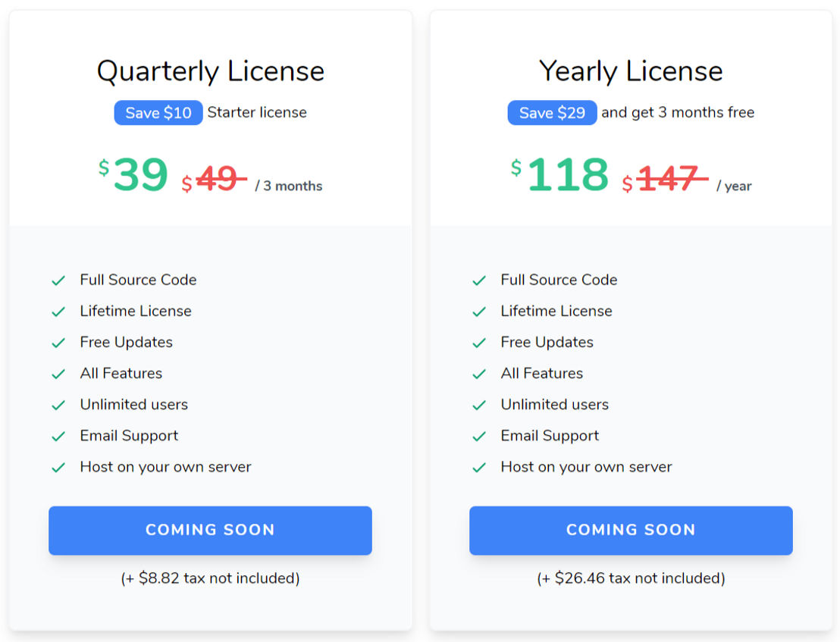Click checkmark beside Yearly Free Updates

479,343
